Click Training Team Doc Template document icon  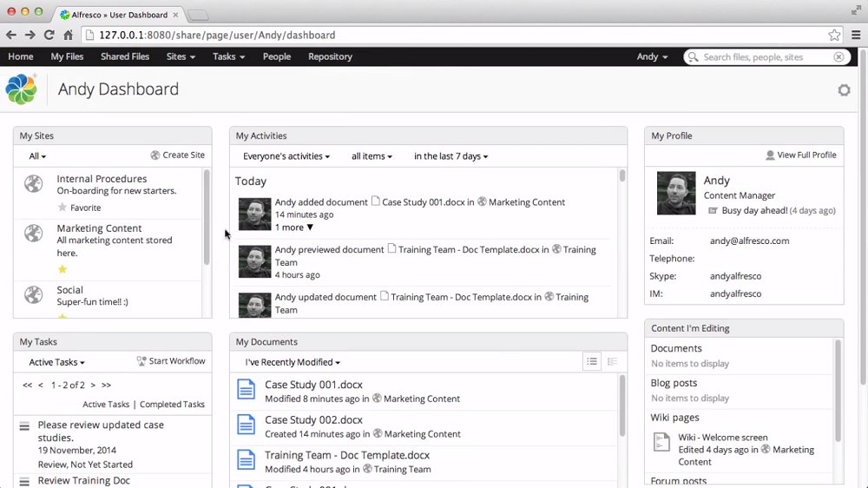[246, 460]
